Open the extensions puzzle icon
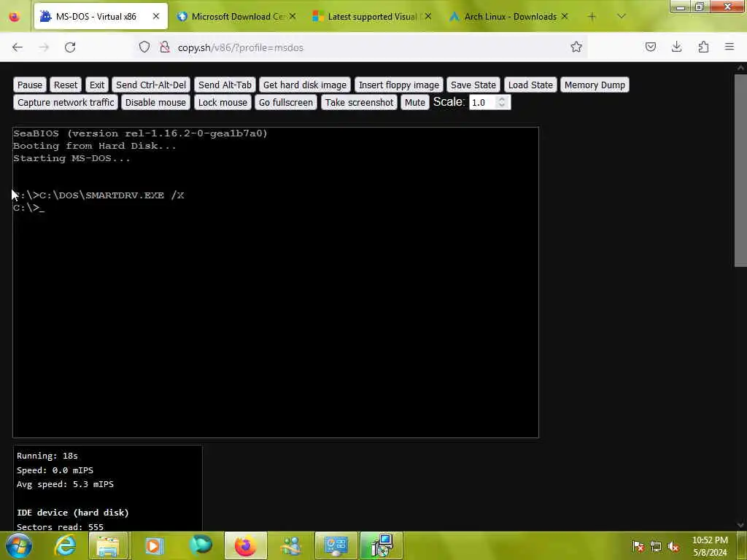This screenshot has width=747, height=560. [703, 47]
